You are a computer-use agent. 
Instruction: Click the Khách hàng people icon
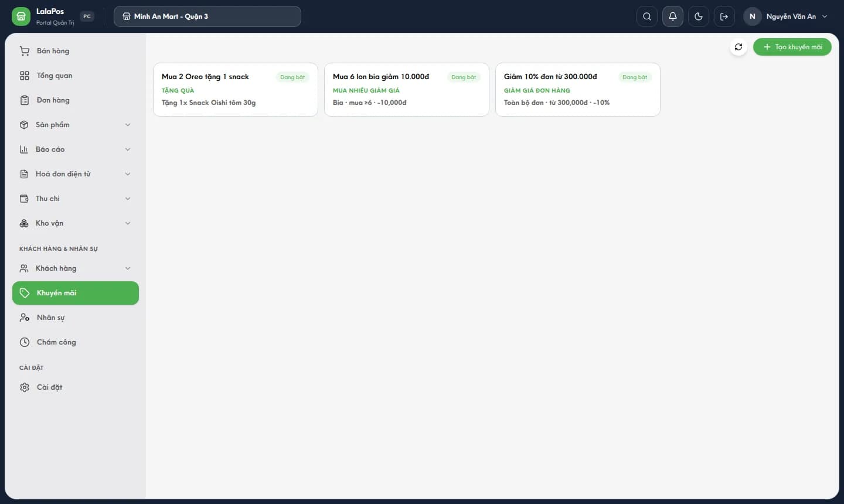tap(24, 268)
